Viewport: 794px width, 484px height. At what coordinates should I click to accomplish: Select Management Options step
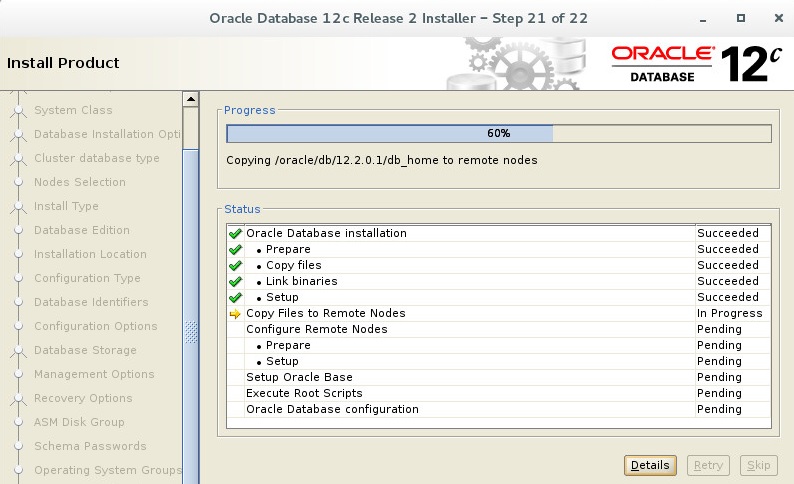94,374
